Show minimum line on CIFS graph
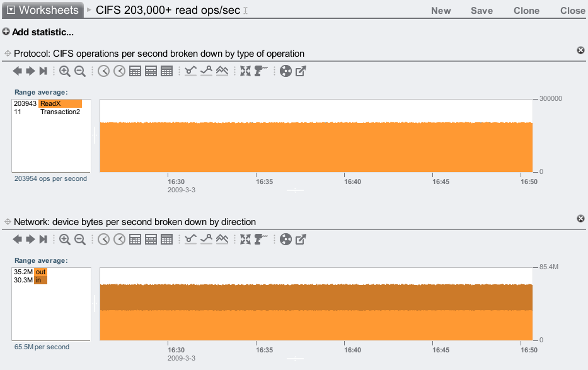The image size is (588, 370). (x=190, y=71)
